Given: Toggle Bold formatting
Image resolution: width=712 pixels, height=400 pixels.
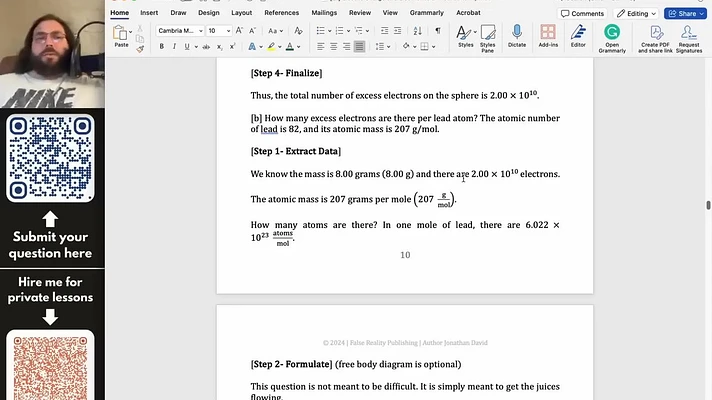Looking at the screenshot, I should point(161,47).
